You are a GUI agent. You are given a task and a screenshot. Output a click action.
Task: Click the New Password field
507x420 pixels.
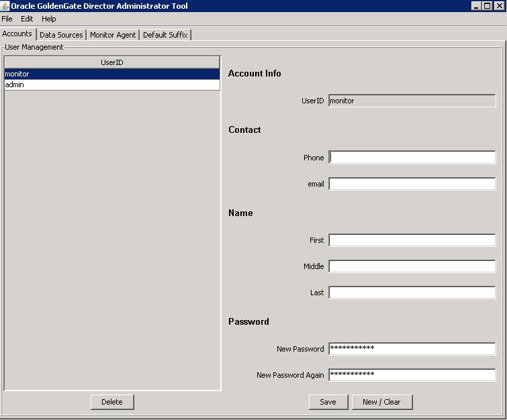point(412,349)
